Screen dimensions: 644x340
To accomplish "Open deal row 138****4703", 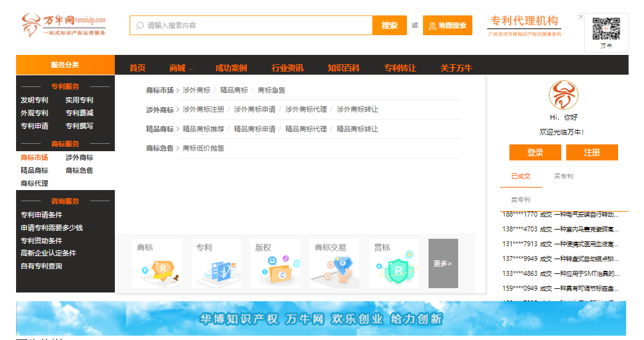I will [x=560, y=229].
